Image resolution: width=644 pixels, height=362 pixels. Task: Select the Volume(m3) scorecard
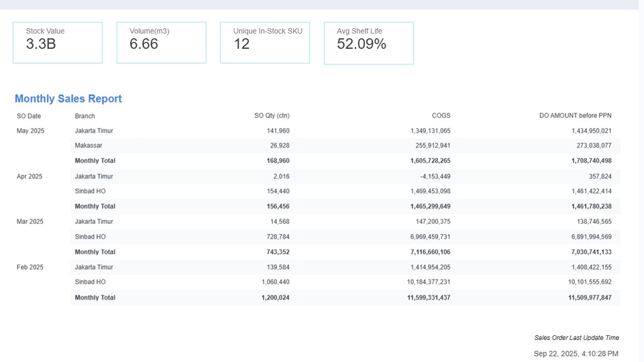[161, 43]
